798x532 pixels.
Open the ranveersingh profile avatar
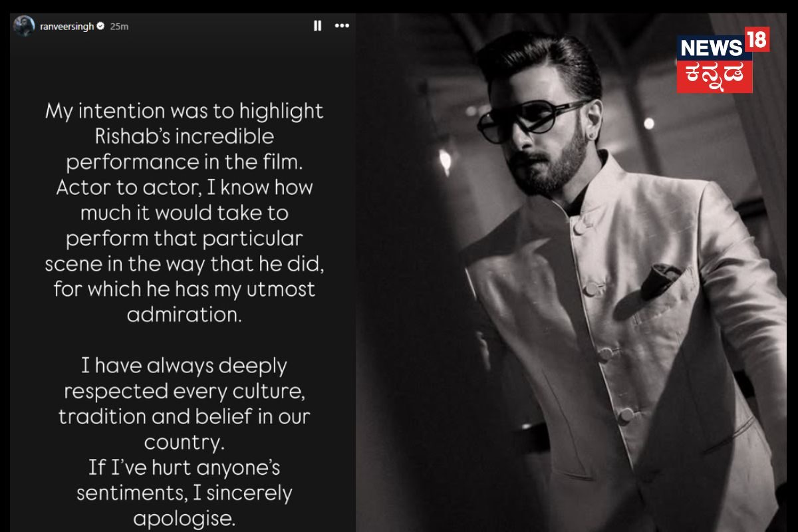[x=23, y=26]
